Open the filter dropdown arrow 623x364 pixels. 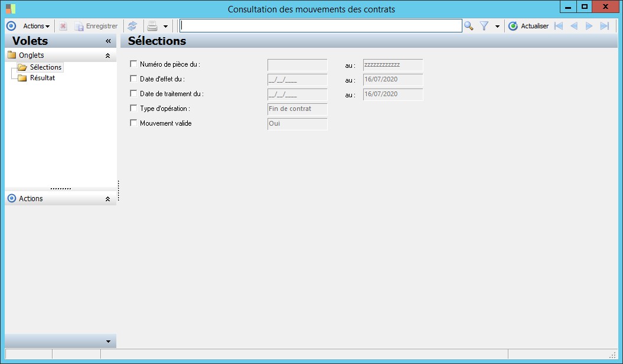497,27
